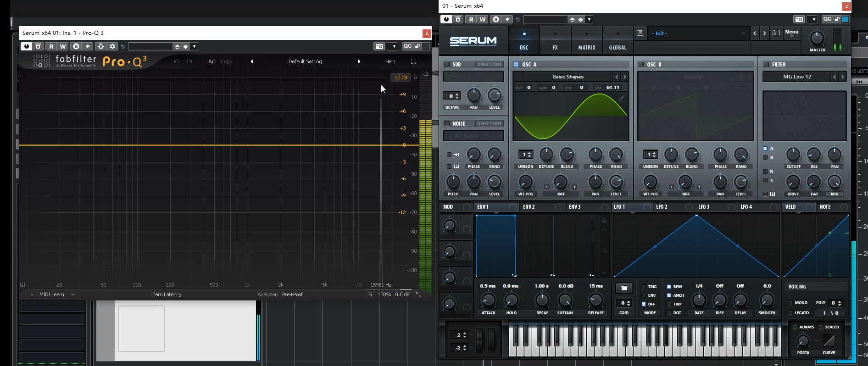
Task: Open Analyzer Pre+Post options
Action: [292, 294]
